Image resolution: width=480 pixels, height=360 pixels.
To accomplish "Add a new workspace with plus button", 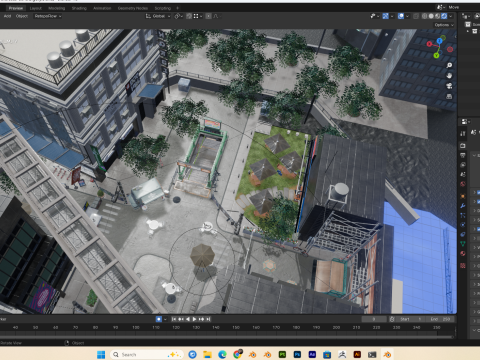I will pyautogui.click(x=178, y=8).
